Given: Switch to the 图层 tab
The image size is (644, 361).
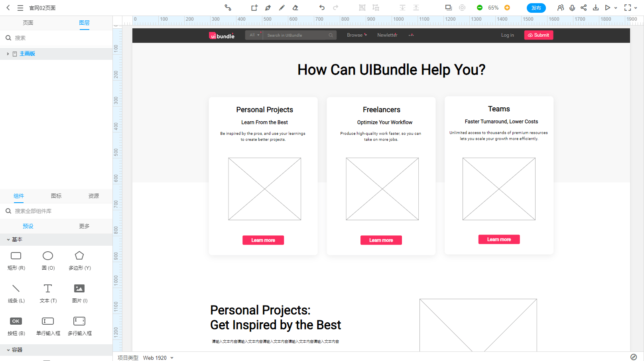Looking at the screenshot, I should click(x=84, y=23).
